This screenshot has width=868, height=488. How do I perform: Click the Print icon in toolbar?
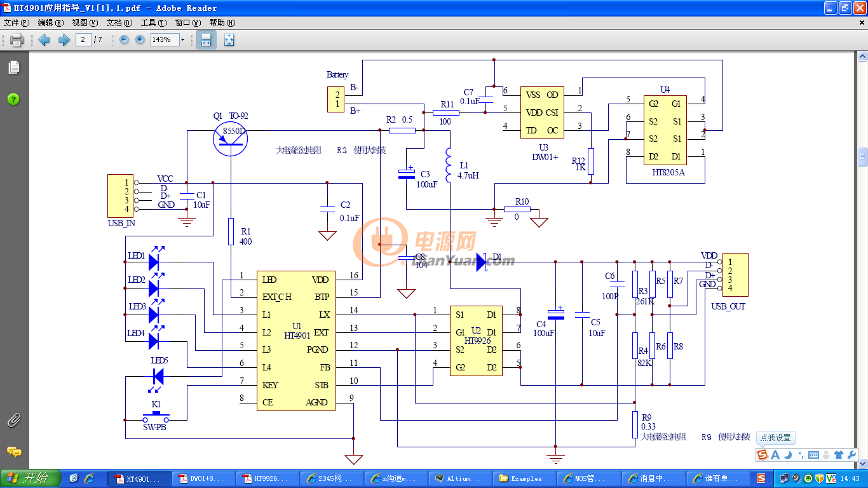click(17, 40)
